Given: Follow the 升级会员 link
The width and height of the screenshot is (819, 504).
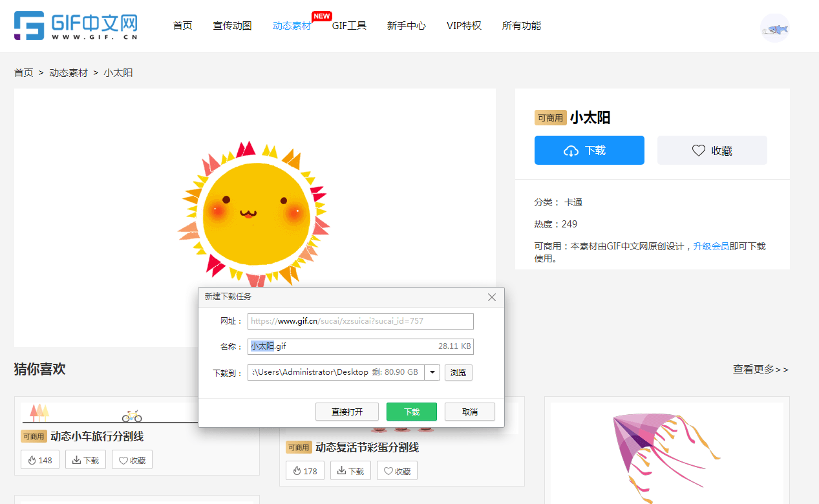Looking at the screenshot, I should tap(711, 246).
